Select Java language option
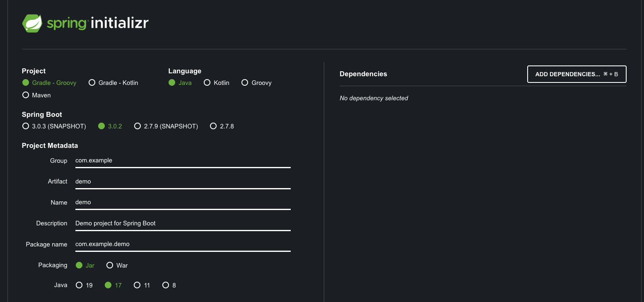The width and height of the screenshot is (644, 302). (x=180, y=83)
